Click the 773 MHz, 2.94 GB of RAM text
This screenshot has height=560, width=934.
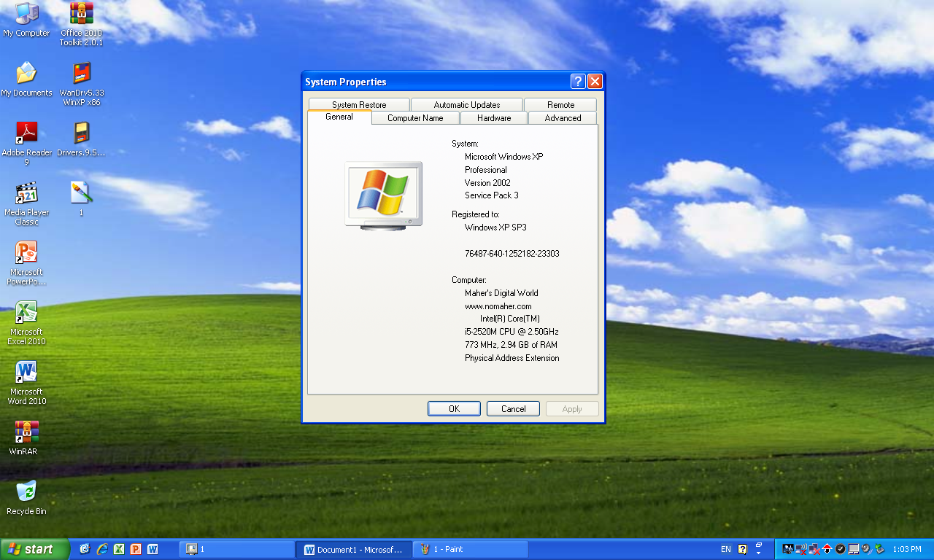(512, 345)
